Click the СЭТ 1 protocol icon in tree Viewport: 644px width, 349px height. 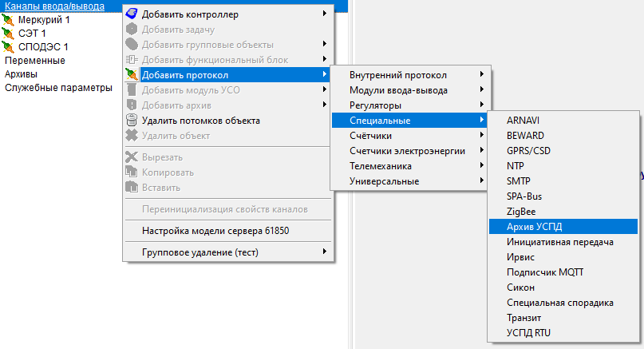[9, 33]
